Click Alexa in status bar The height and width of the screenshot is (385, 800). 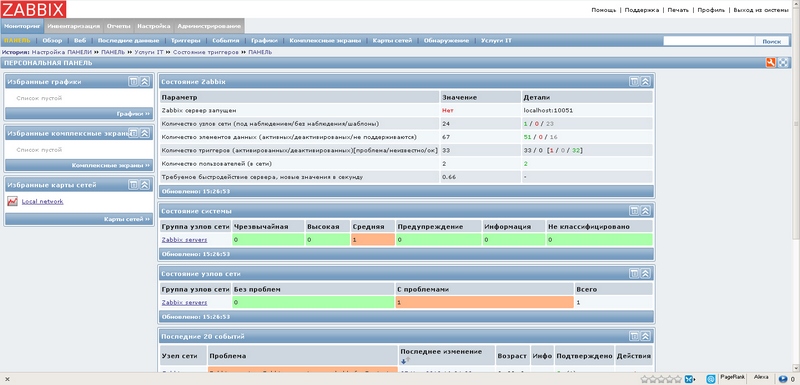761,377
